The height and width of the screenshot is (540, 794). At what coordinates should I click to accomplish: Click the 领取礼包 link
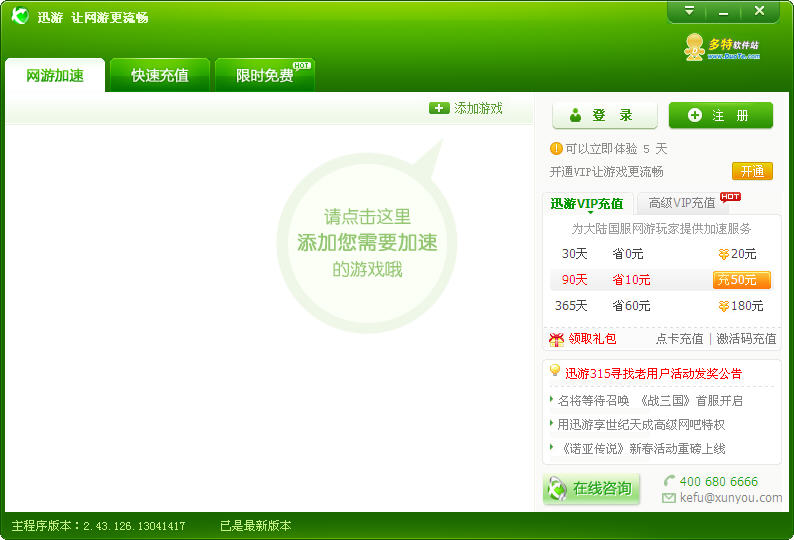tap(592, 338)
